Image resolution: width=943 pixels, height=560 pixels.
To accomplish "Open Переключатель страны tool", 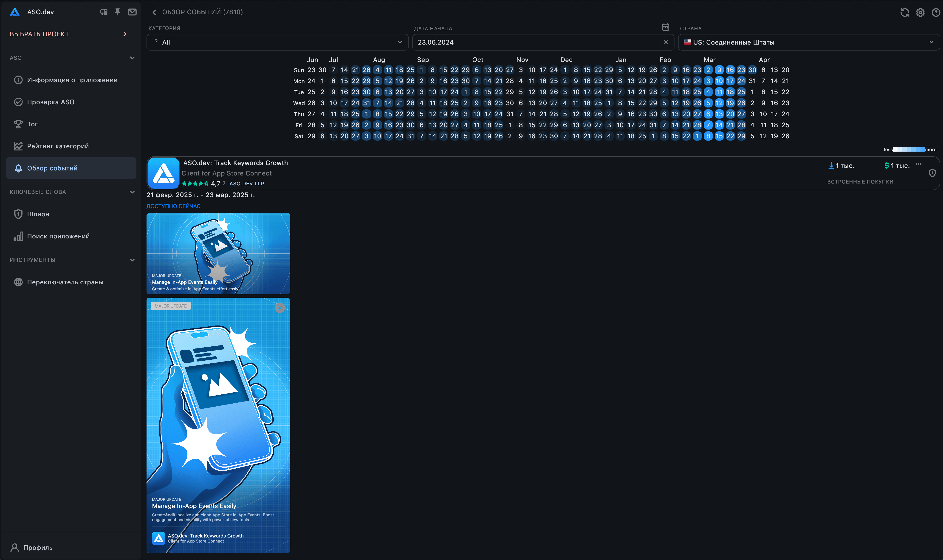I will 71,282.
